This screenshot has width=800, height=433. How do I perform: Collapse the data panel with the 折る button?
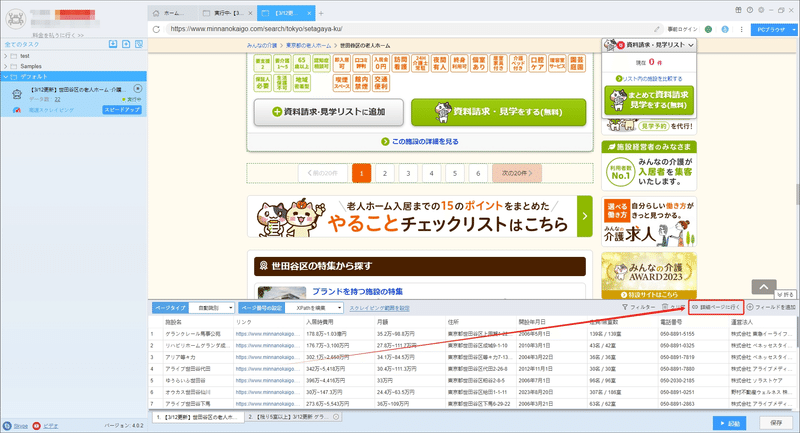(x=786, y=295)
